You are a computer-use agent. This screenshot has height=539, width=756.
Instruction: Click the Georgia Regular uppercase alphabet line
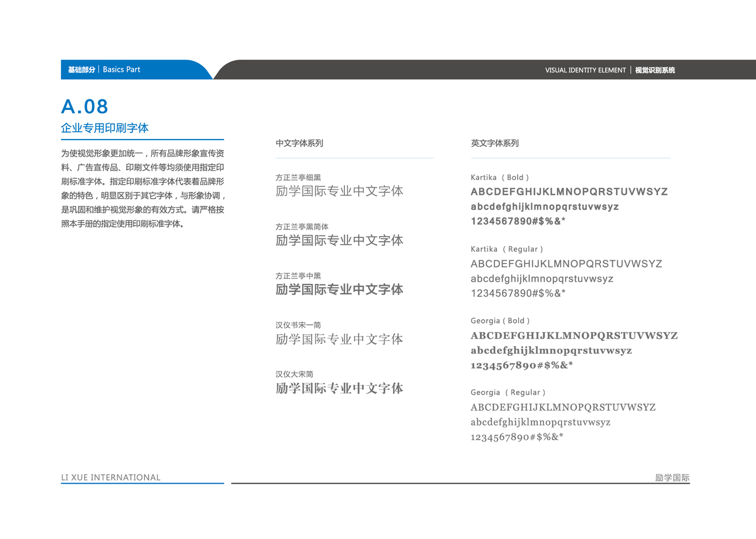pyautogui.click(x=563, y=408)
